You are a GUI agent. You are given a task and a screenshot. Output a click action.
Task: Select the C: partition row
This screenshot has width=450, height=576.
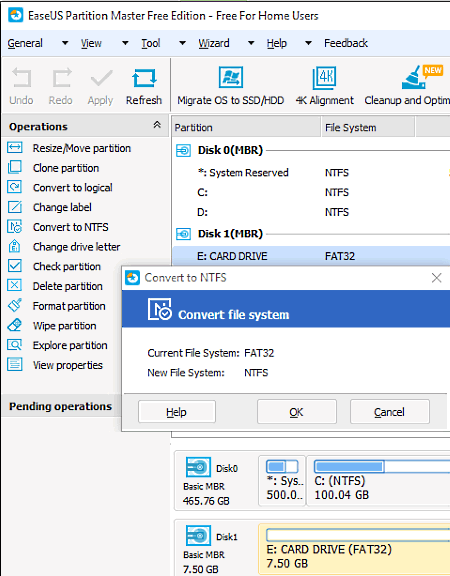[x=311, y=192]
